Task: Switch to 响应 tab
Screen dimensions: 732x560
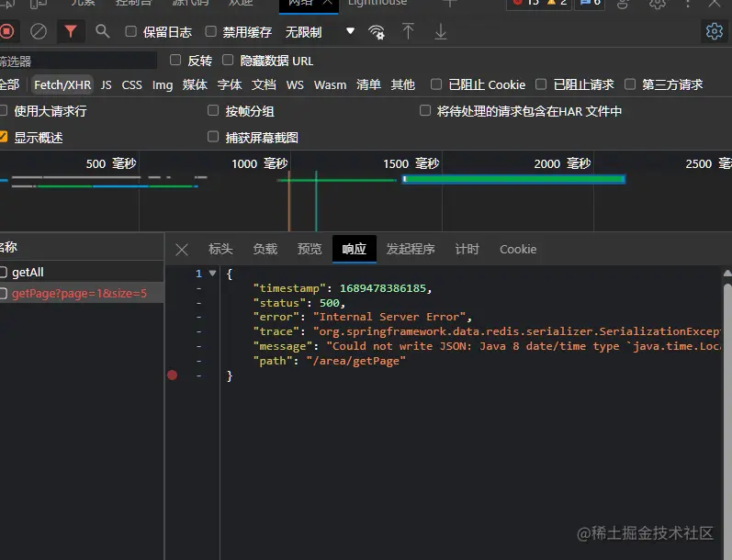Action: (x=354, y=249)
